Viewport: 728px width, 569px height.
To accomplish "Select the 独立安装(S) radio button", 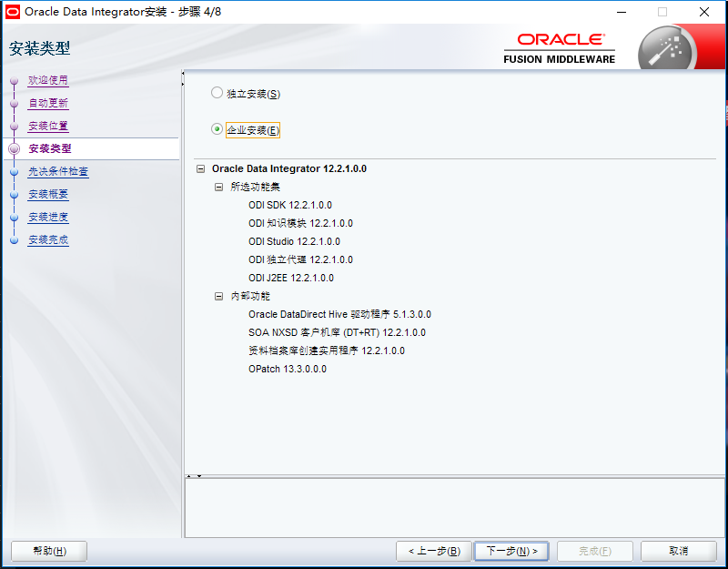I will 217,93.
